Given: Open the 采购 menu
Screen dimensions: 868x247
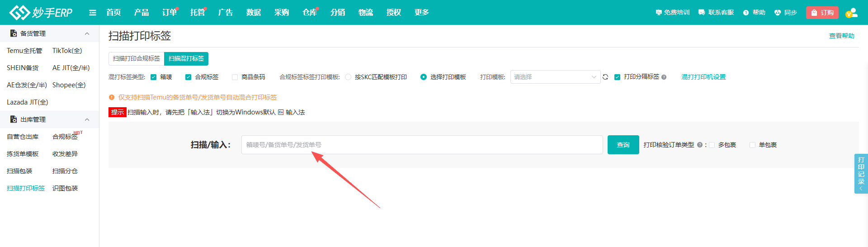Looking at the screenshot, I should tap(282, 13).
